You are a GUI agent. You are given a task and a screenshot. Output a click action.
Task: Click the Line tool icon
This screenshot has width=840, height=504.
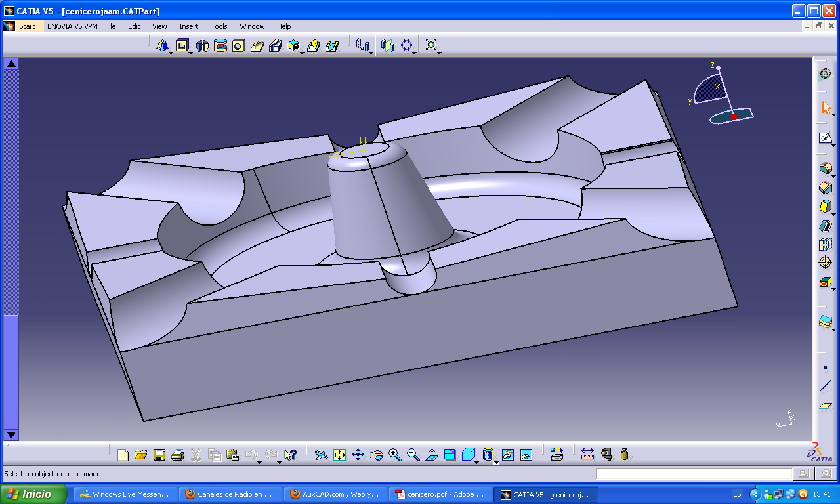[826, 387]
